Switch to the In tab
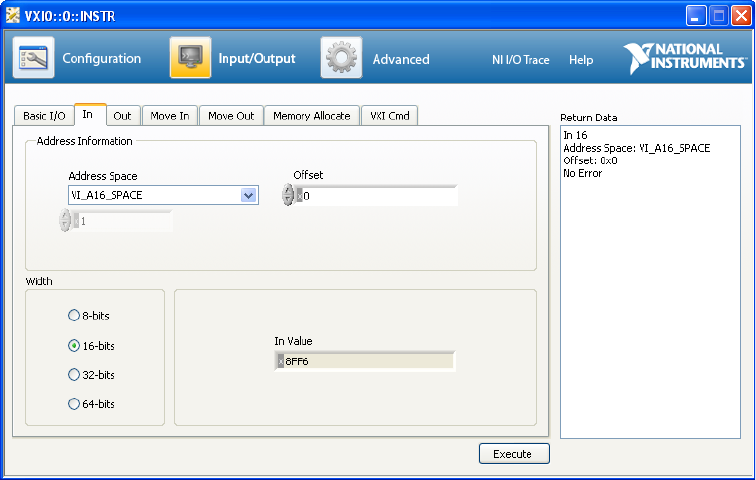The image size is (756, 480). (90, 114)
